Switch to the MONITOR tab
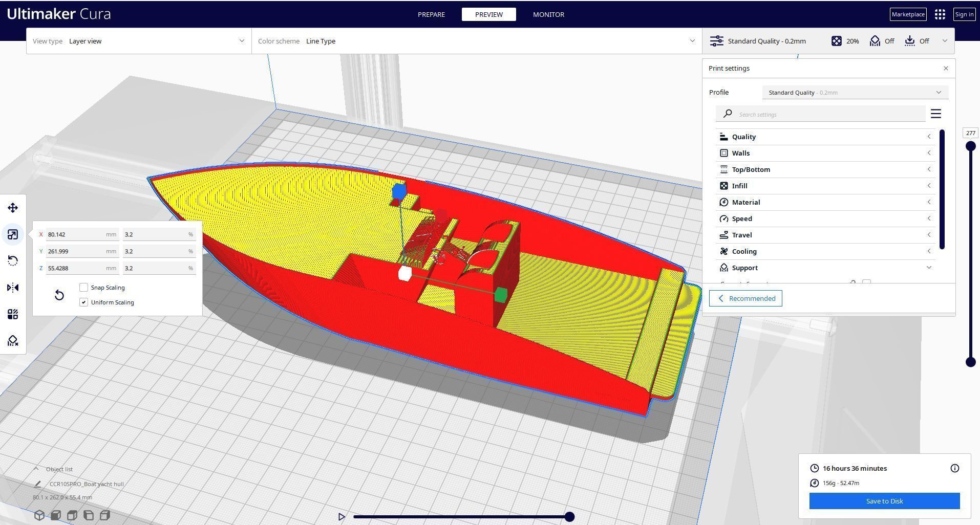 (x=548, y=14)
